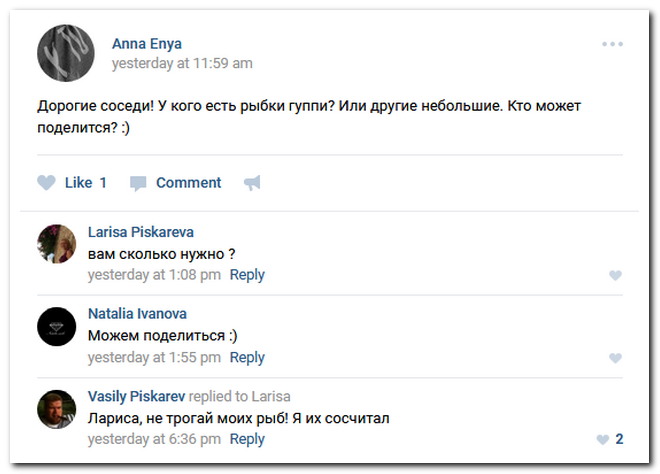Screen dimensions: 660x474
Task: Reply to Natalia Ivanova's comment
Action: click(x=247, y=357)
